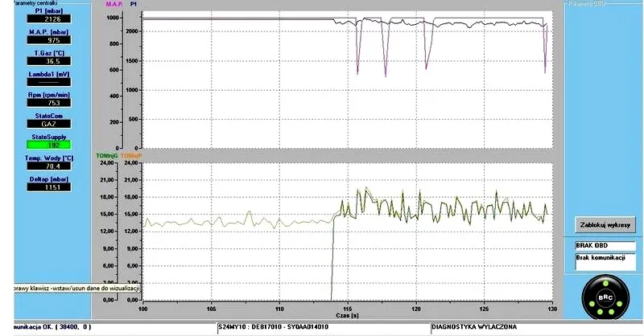Click the P1 chart legend label

tap(134, 4)
